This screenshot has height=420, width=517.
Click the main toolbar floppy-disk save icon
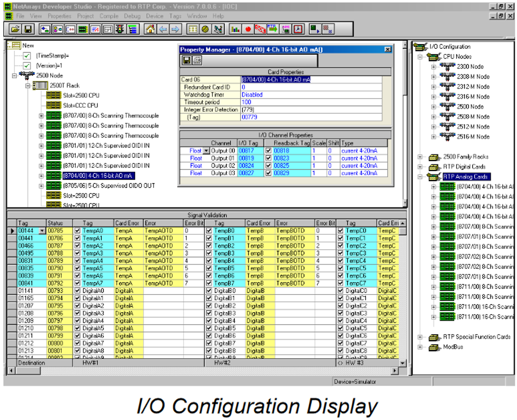click(x=28, y=29)
